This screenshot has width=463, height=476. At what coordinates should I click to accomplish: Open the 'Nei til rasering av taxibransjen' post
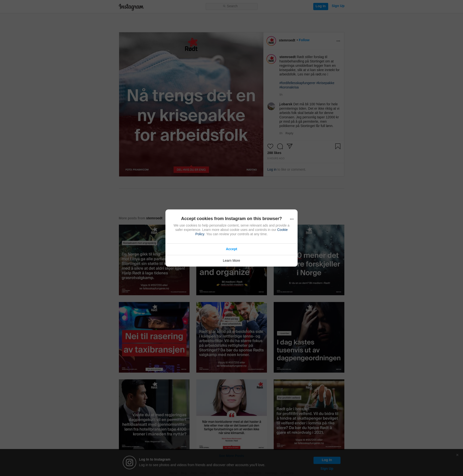click(x=154, y=337)
